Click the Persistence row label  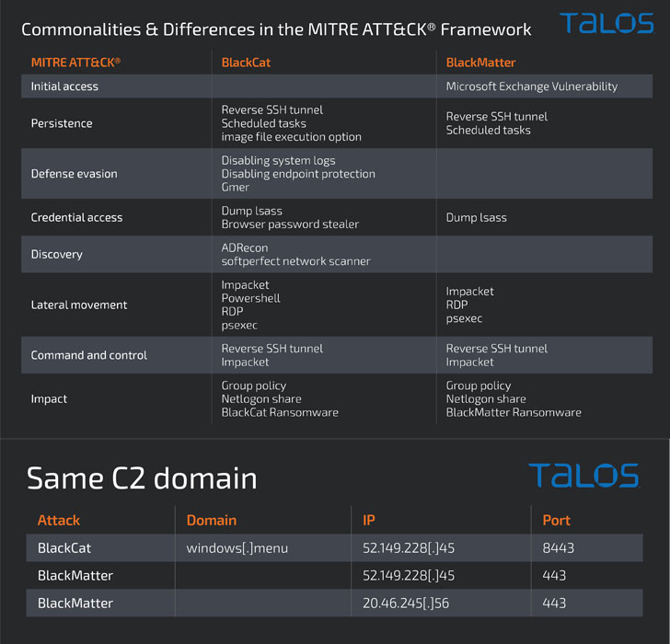click(x=62, y=123)
